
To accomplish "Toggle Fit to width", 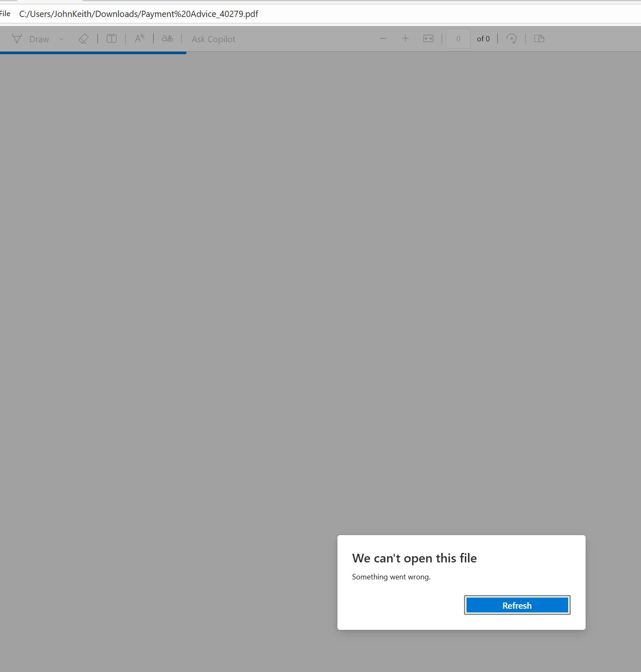I will click(428, 39).
